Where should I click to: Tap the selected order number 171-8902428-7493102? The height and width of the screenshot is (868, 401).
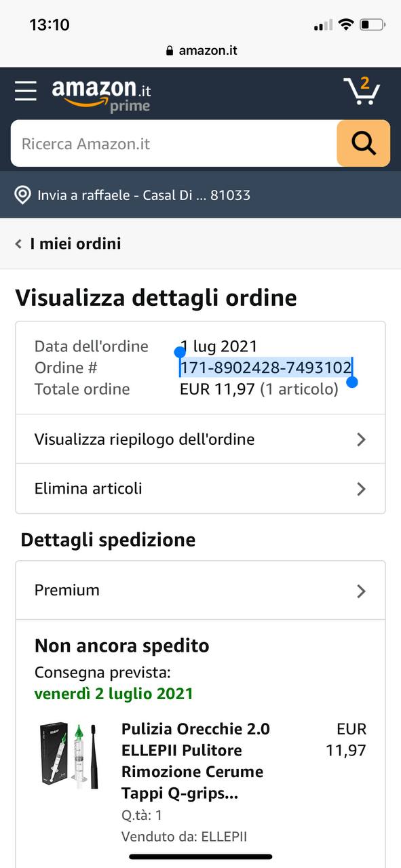tap(266, 368)
